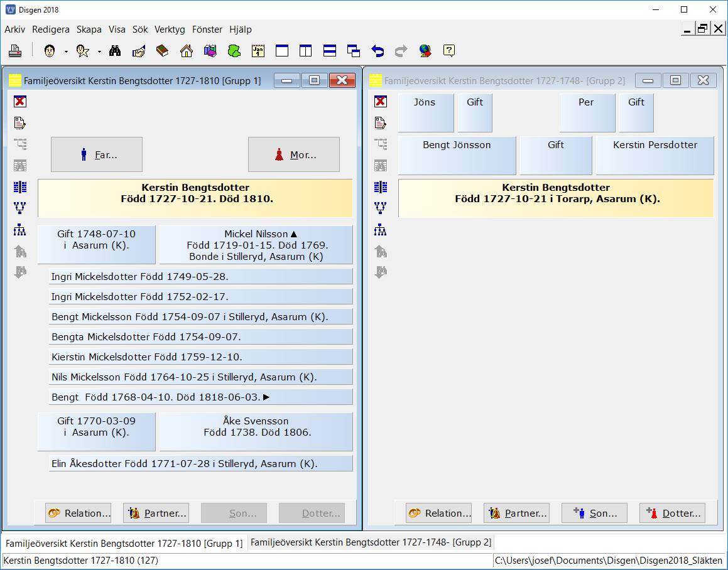Select child Ingri Mickelsdotter born 1752-02-17
Image resolution: width=728 pixels, height=570 pixels.
point(201,296)
